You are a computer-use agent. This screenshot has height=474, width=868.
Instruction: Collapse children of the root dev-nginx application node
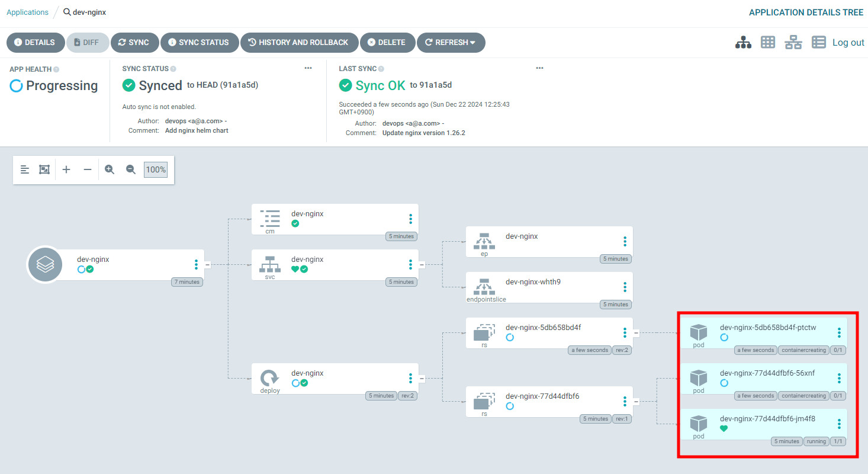click(x=208, y=264)
